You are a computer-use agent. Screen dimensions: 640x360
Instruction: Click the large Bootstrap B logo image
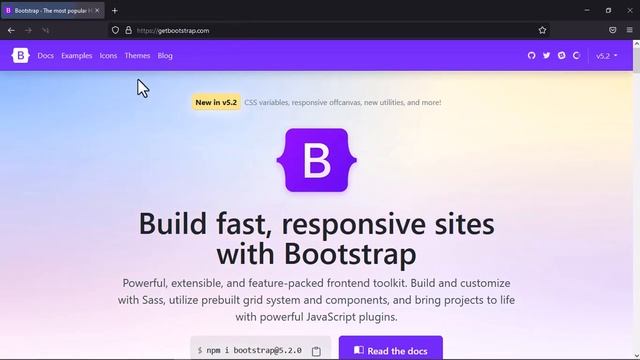tap(316, 160)
